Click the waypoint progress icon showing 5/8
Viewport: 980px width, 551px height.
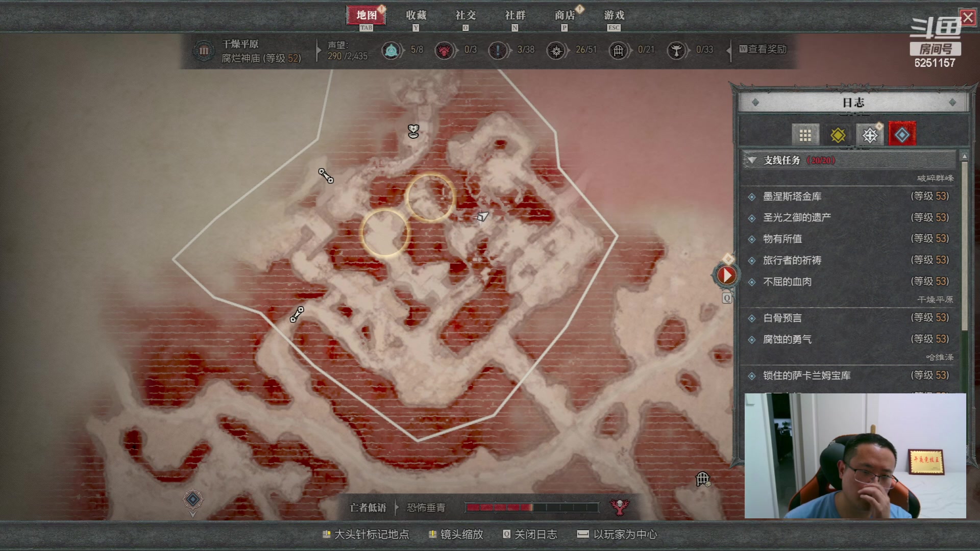(x=391, y=50)
